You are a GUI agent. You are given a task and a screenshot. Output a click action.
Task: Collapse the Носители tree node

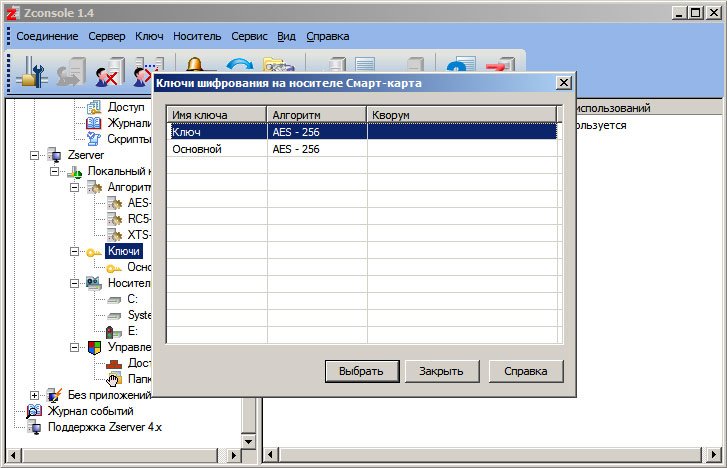pos(74,283)
